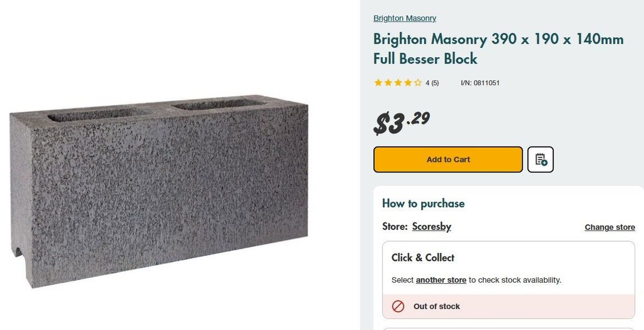This screenshot has height=330, width=644.
Task: Select the fourth rating star
Action: pos(408,82)
